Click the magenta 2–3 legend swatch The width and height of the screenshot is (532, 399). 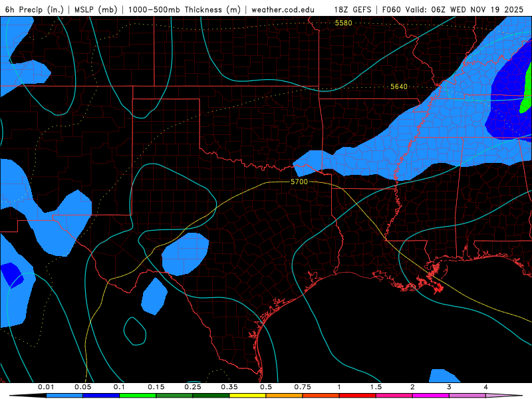[431, 396]
